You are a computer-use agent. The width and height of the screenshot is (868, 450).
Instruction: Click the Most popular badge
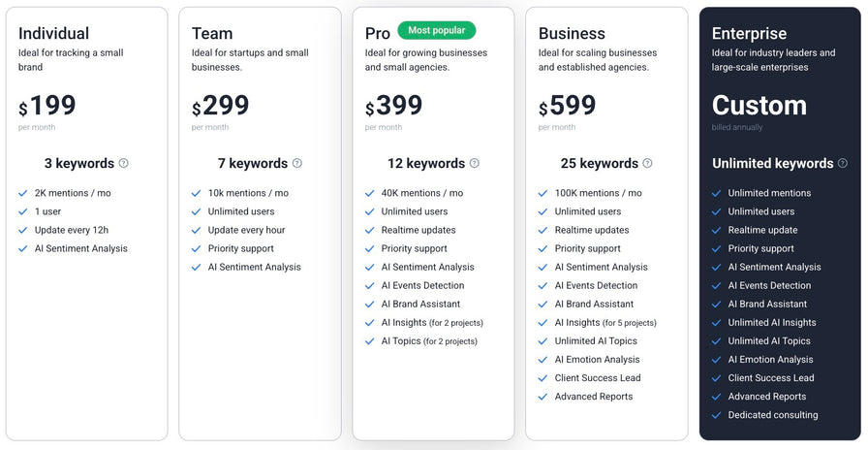point(437,30)
